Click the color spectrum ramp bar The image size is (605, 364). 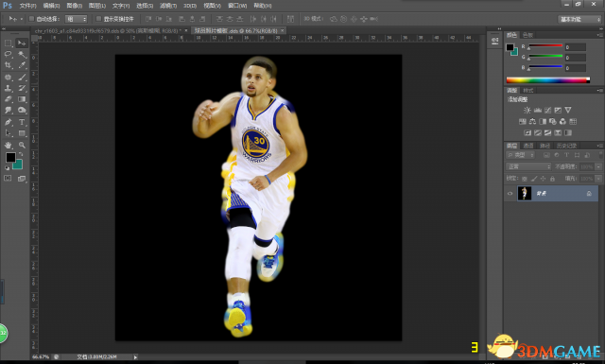pyautogui.click(x=548, y=80)
